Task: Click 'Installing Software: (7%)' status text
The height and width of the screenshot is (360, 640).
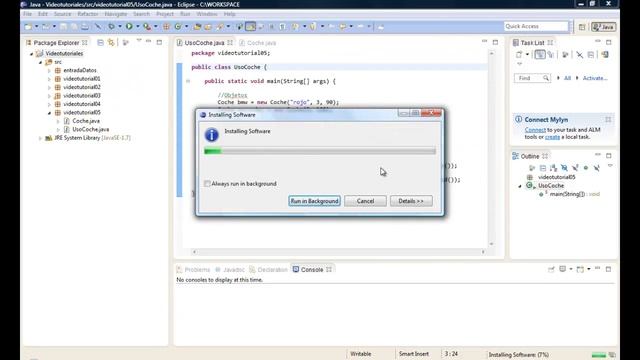Action: [x=518, y=355]
